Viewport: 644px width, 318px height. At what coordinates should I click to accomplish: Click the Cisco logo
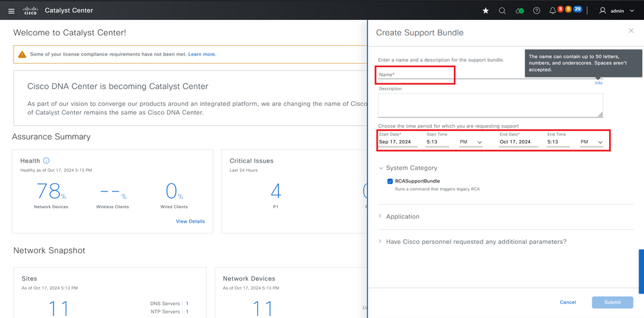(30, 10)
